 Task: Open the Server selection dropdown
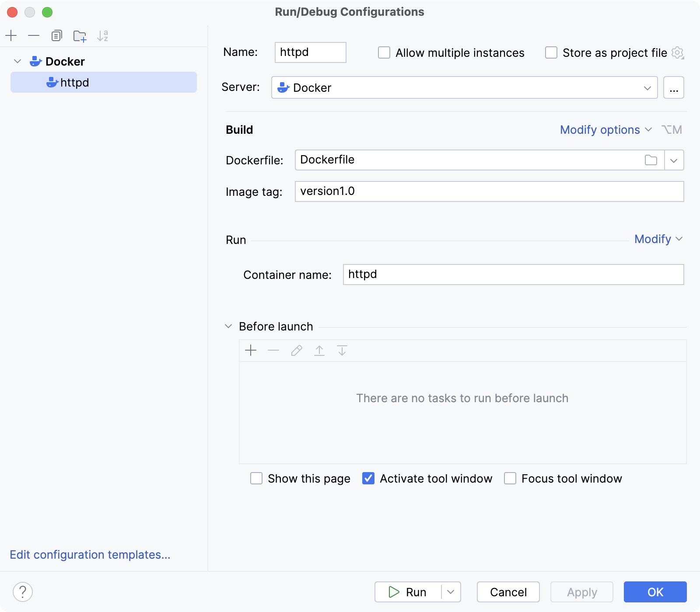647,87
